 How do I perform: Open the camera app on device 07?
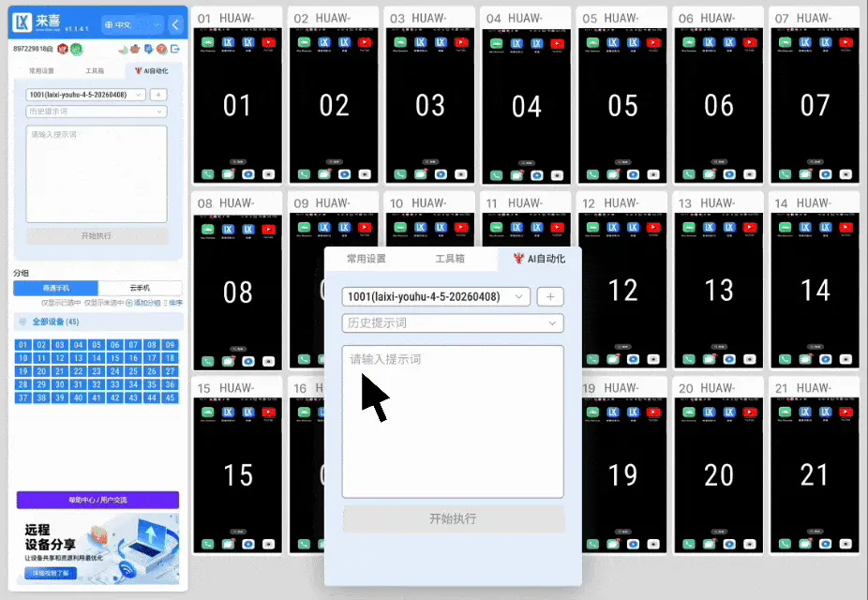(x=846, y=174)
